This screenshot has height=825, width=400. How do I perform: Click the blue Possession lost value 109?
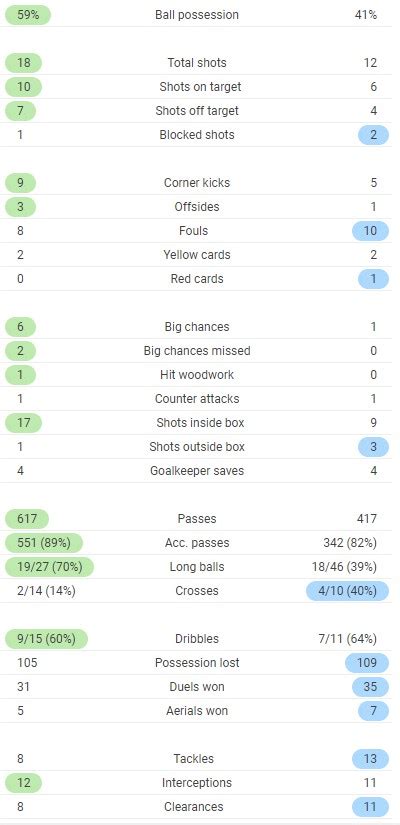pos(367,662)
